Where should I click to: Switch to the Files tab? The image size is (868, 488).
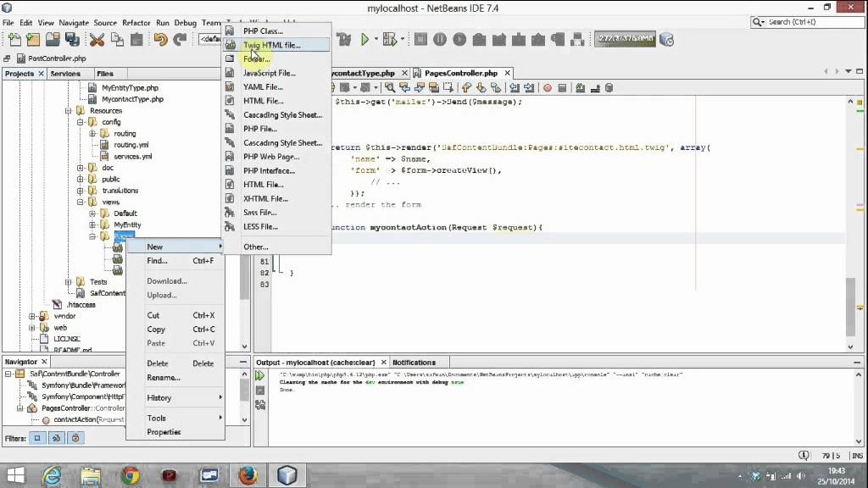click(x=104, y=74)
